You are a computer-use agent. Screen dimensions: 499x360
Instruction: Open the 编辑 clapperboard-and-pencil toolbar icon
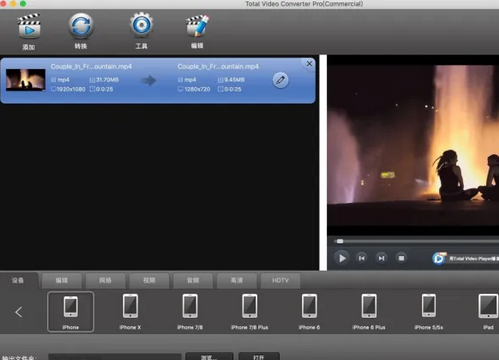click(x=197, y=26)
